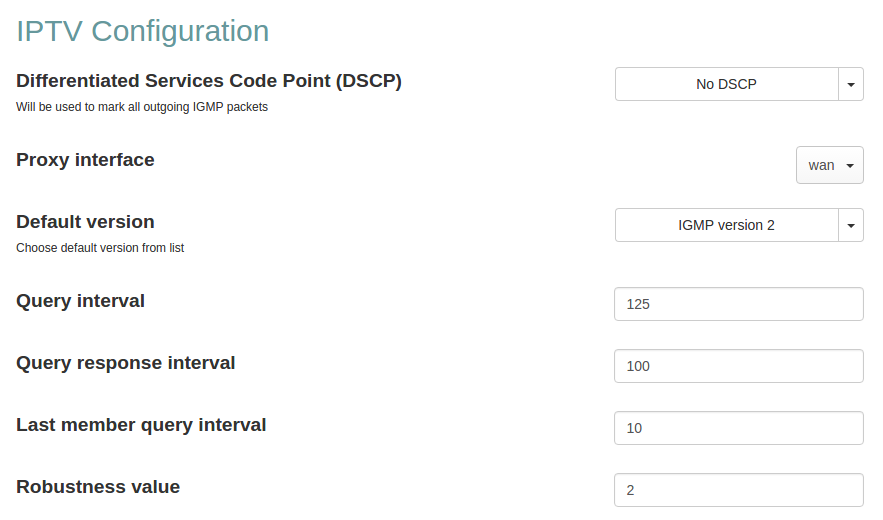Screen dimensions: 883x520
Task: Click the No DSCP selection button
Action: (726, 84)
